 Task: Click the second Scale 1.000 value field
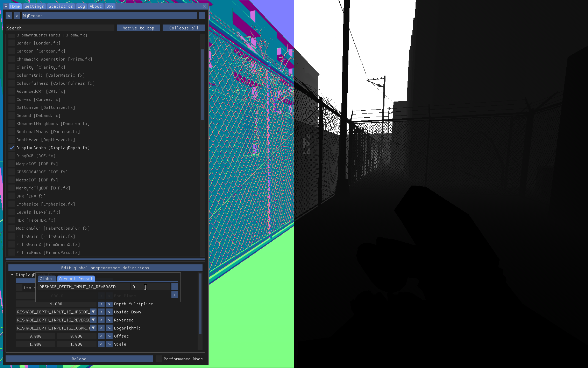tap(76, 344)
